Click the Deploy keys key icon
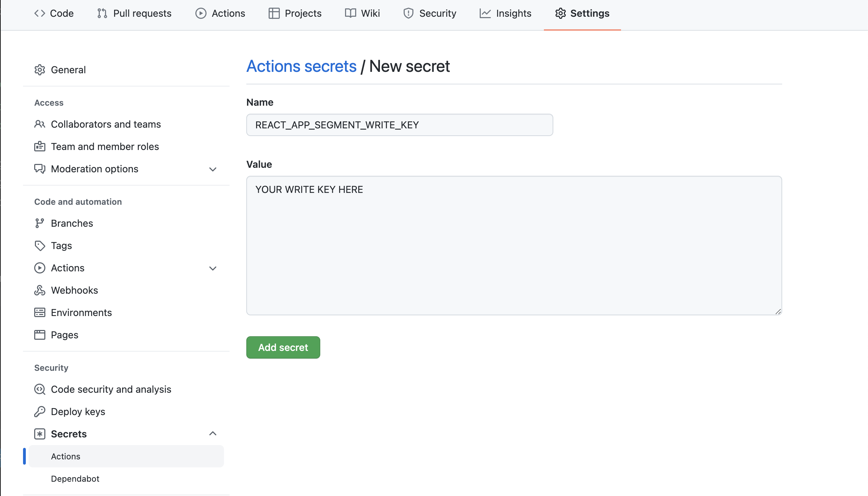 (x=40, y=412)
